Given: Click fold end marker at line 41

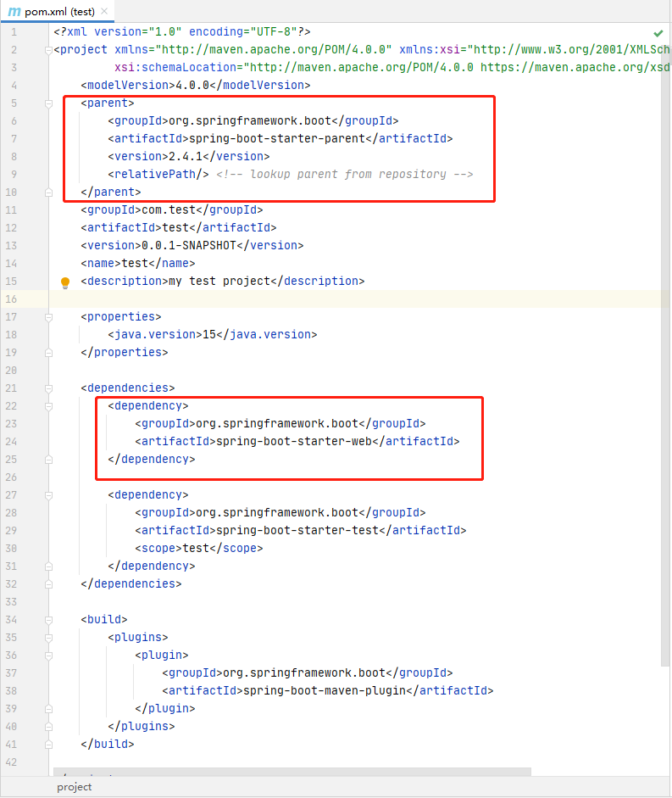Looking at the screenshot, I should (49, 745).
